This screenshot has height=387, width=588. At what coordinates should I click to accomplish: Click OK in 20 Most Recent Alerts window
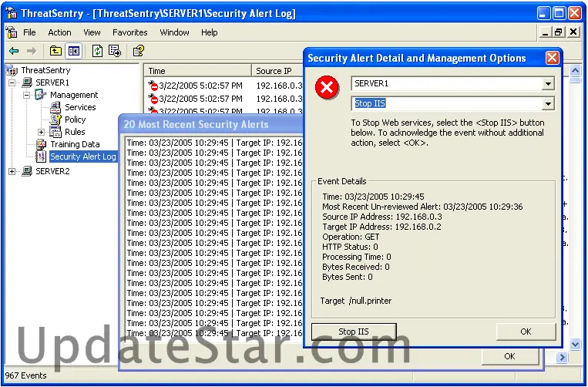click(x=509, y=356)
